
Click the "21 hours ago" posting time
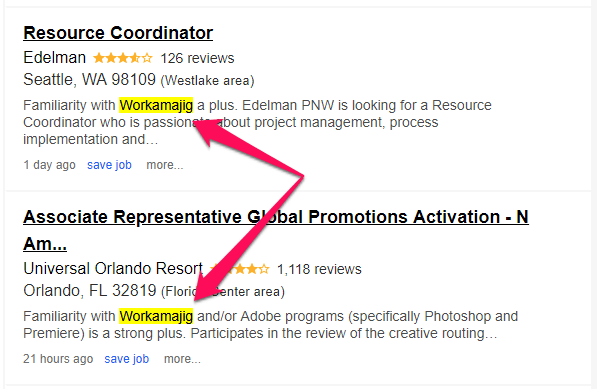pyautogui.click(x=58, y=359)
